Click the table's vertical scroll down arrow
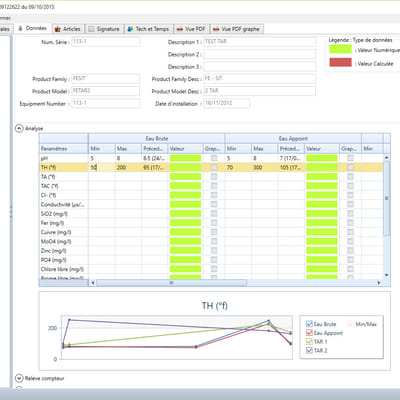The height and width of the screenshot is (400, 400). pyautogui.click(x=387, y=275)
